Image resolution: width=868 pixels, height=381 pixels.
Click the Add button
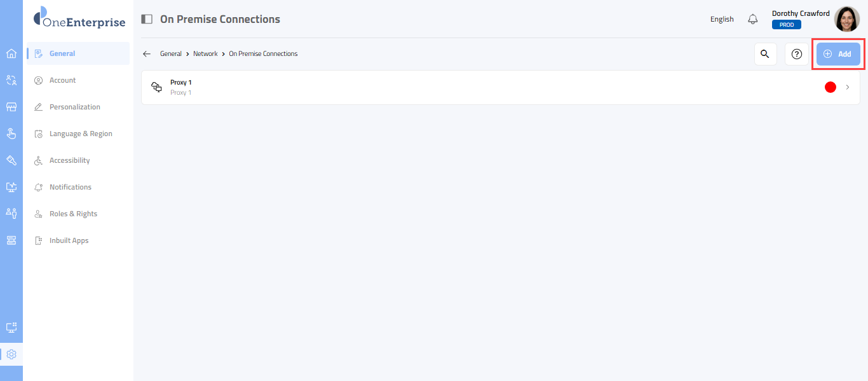pyautogui.click(x=838, y=54)
